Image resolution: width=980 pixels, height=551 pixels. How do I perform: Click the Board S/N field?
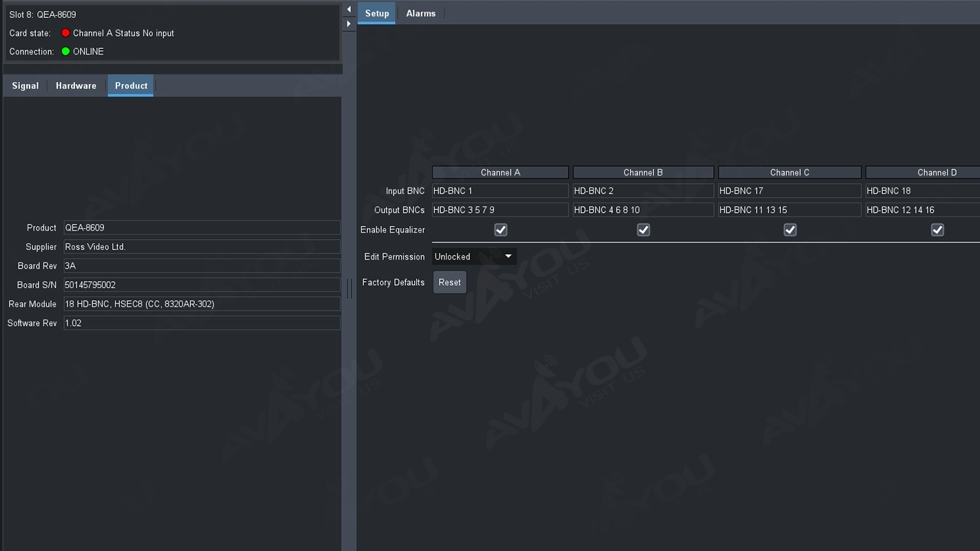point(202,285)
